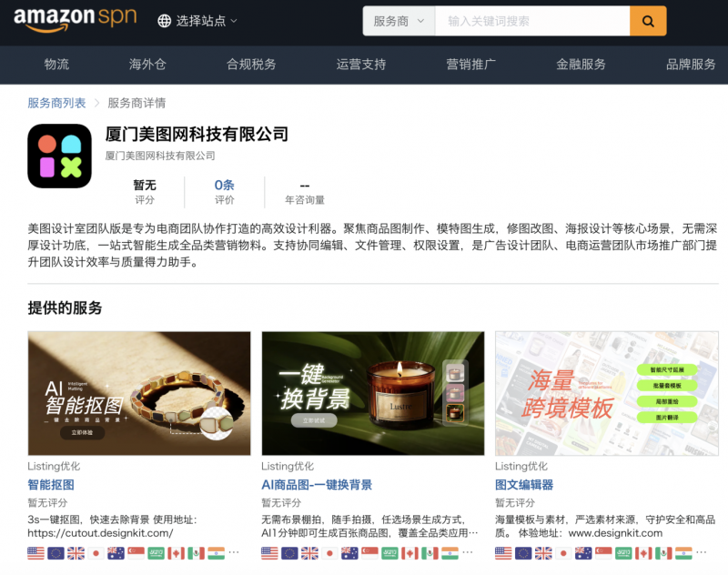Click the 智能抠图 bracelet banner thumbnail
Screen dimensions: 728x575
click(x=139, y=393)
